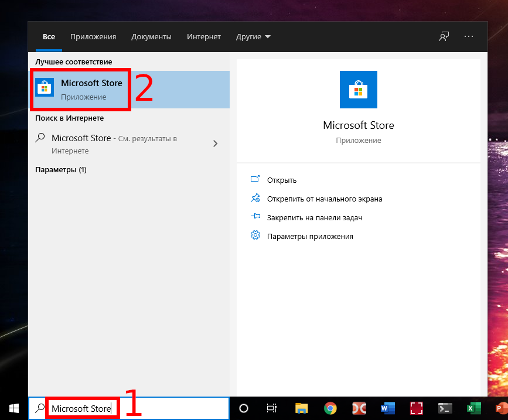This screenshot has width=508, height=420.
Task: Select the Microsoft Store best match result
Action: point(129,90)
